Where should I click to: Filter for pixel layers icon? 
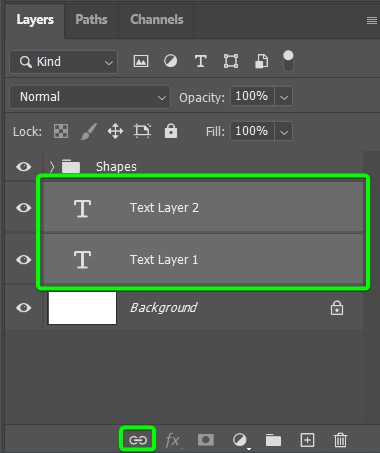[x=141, y=61]
